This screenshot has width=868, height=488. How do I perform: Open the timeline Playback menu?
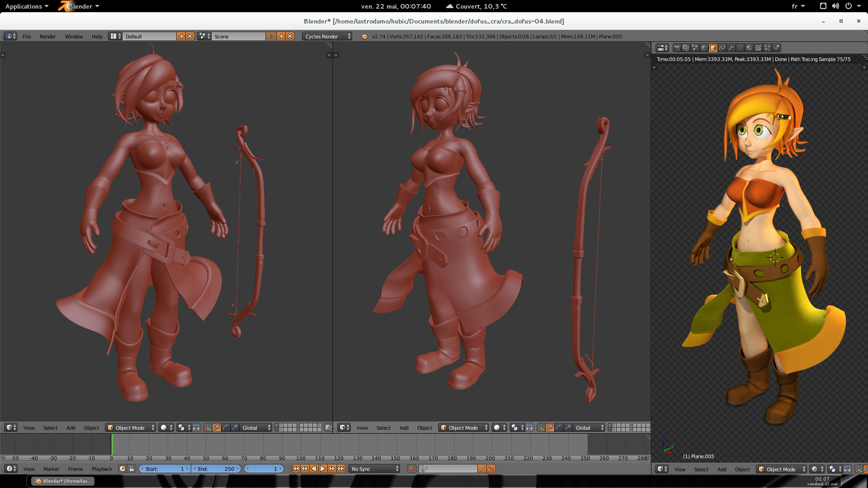pos(102,469)
